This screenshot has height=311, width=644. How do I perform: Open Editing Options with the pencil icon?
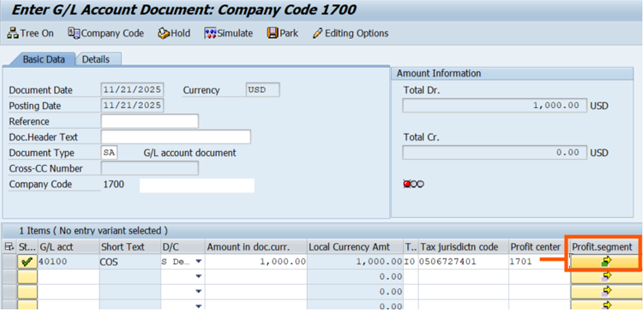(x=318, y=33)
